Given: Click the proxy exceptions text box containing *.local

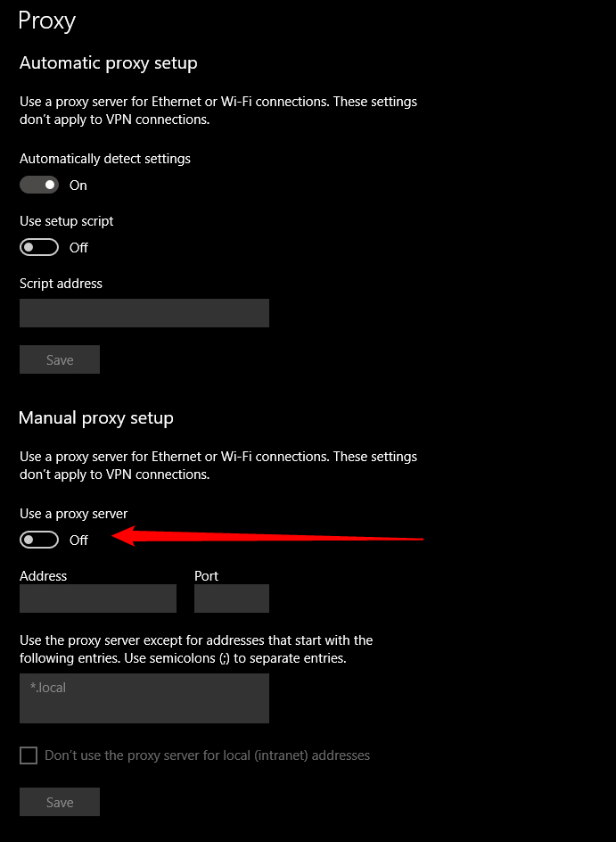Looking at the screenshot, I should click(144, 698).
